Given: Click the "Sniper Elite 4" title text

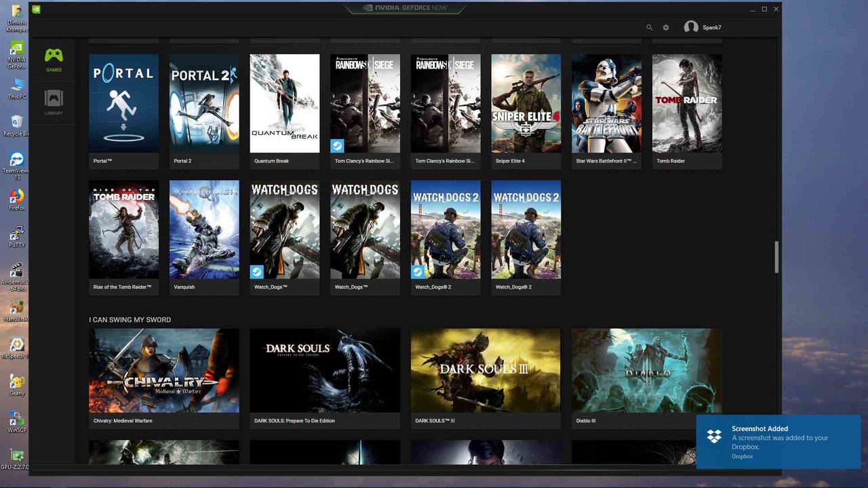Looking at the screenshot, I should [x=510, y=161].
